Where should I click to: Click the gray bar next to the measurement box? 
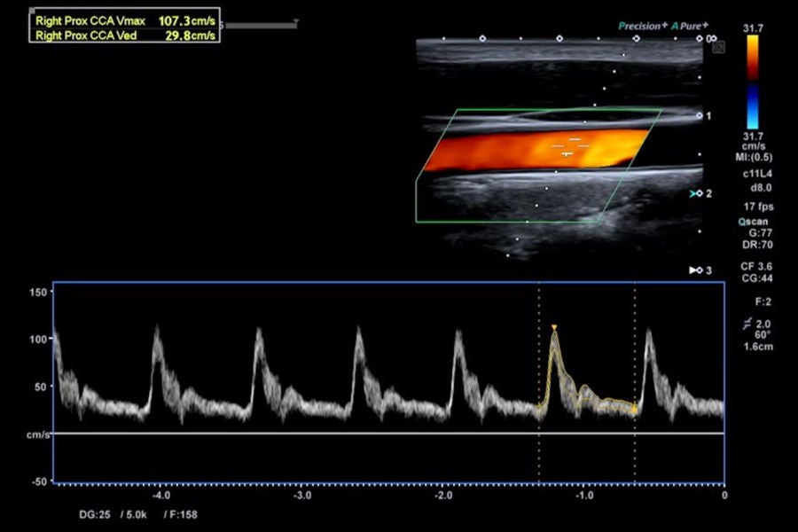(x=261, y=25)
